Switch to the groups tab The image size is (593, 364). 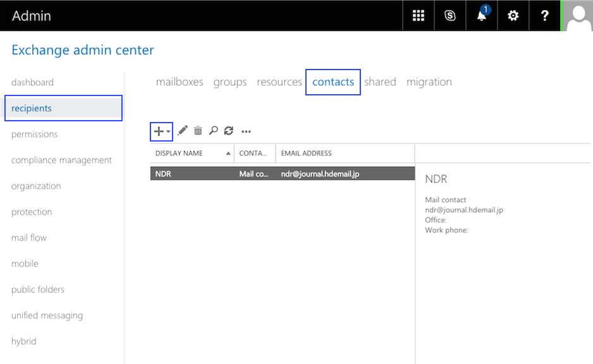tap(230, 82)
